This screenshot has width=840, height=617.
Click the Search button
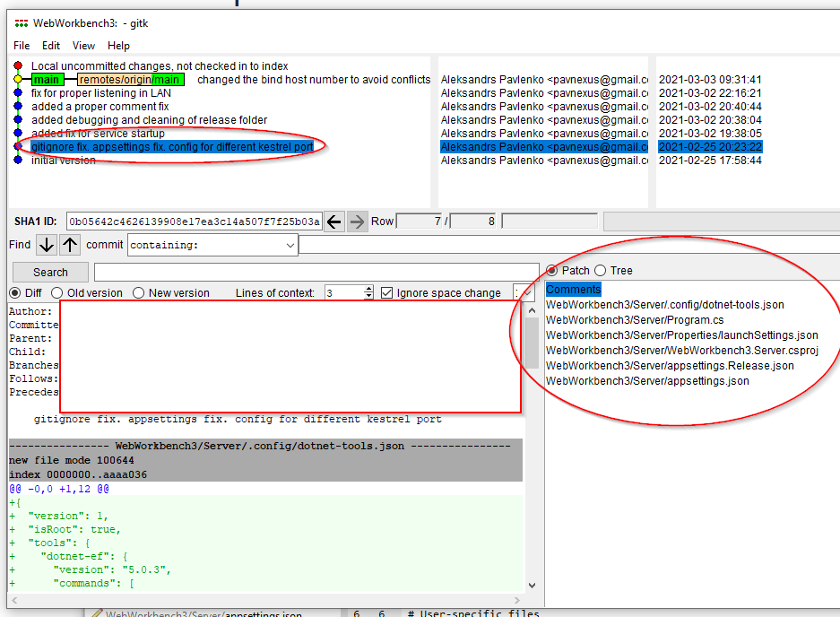(x=49, y=272)
